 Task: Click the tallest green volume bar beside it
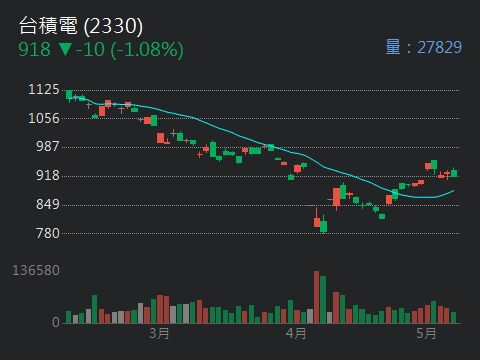tap(323, 300)
